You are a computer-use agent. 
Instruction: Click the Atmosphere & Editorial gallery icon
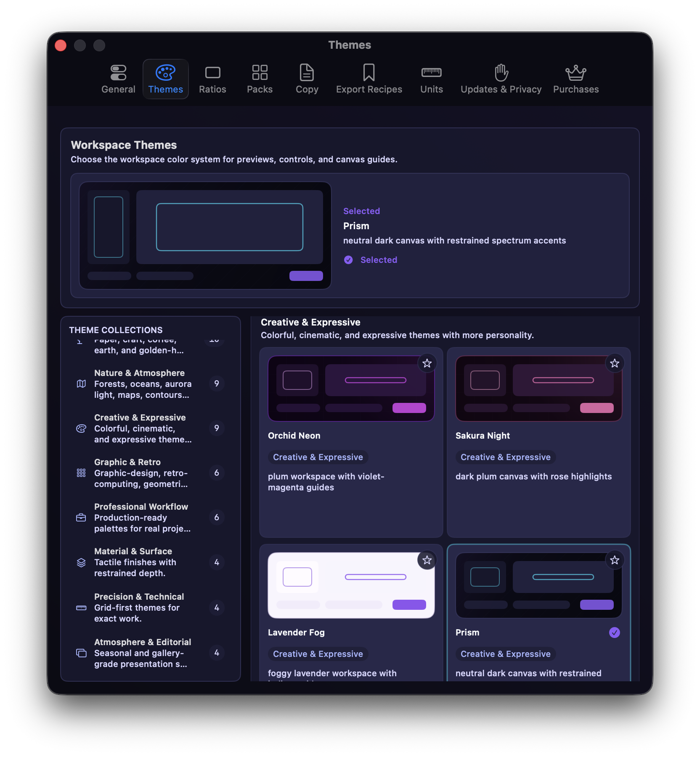pyautogui.click(x=81, y=653)
